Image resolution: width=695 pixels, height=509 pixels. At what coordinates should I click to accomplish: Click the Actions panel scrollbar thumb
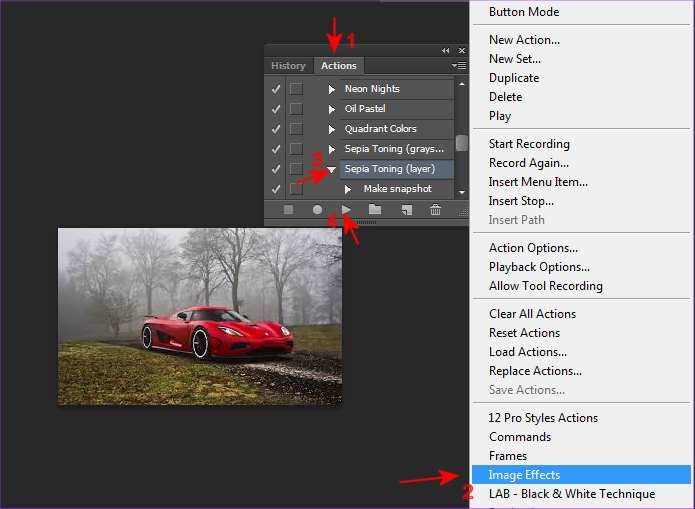[461, 142]
